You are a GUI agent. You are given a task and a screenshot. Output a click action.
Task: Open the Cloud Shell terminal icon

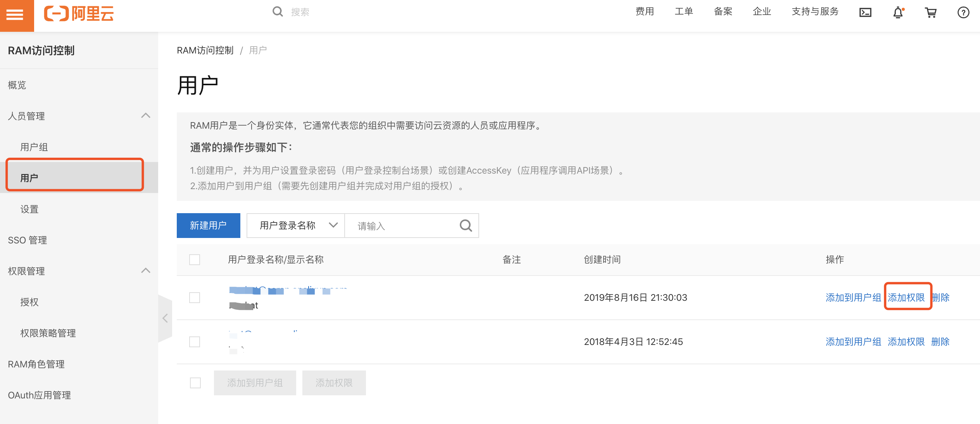coord(865,12)
